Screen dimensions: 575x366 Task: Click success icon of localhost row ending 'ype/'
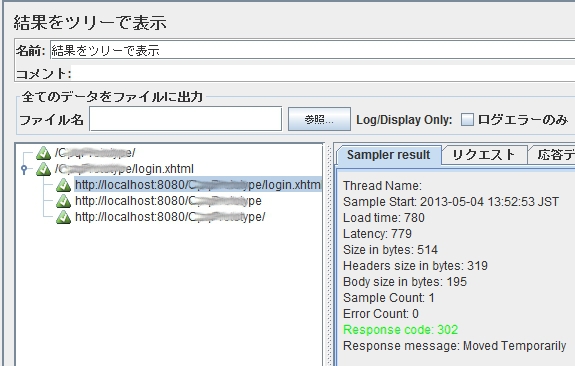(x=63, y=217)
